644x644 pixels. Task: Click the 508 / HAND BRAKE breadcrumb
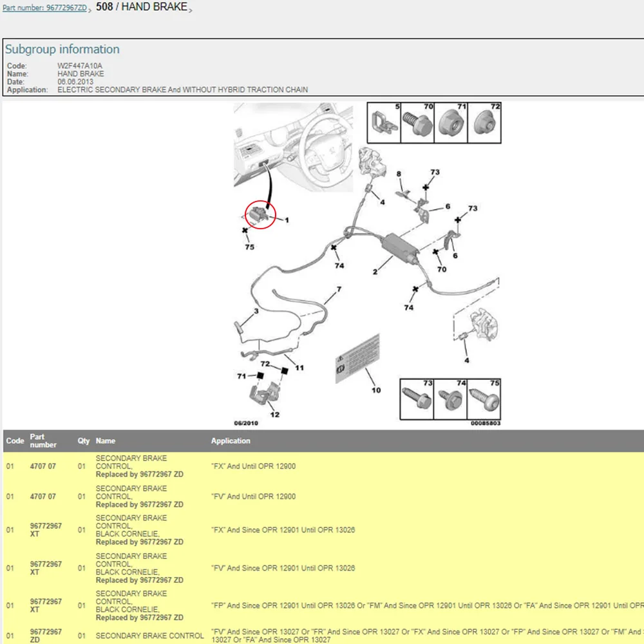pyautogui.click(x=141, y=6)
